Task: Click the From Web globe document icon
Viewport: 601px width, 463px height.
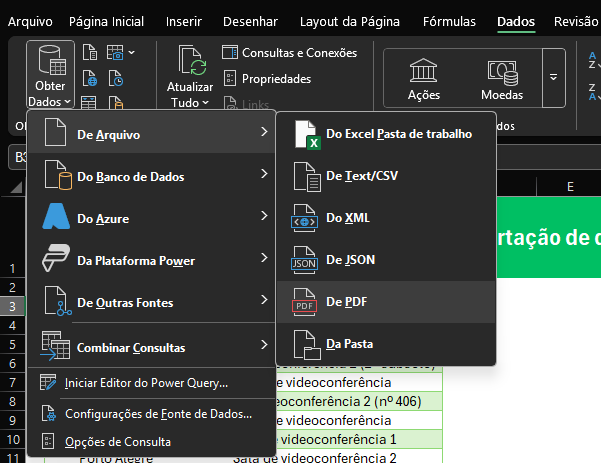Action: 90,78
